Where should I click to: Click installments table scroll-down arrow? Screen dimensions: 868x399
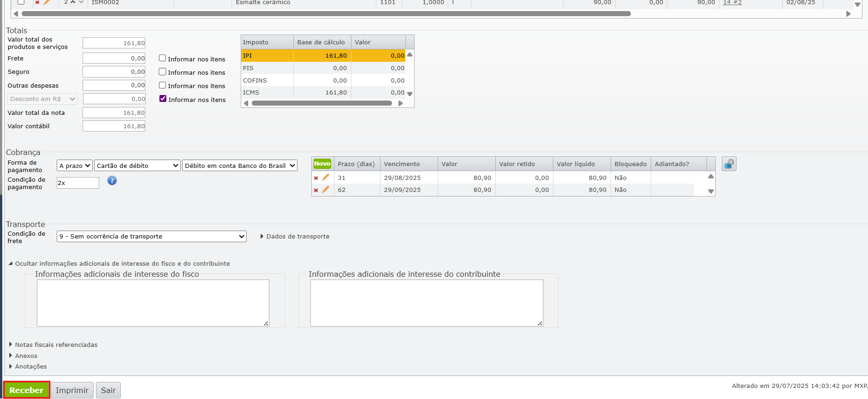point(711,191)
